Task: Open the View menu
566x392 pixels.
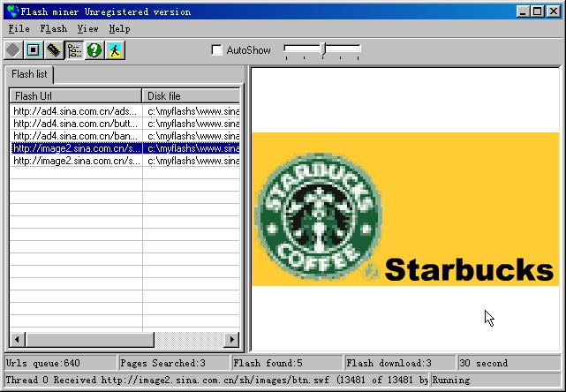Action: [87, 29]
